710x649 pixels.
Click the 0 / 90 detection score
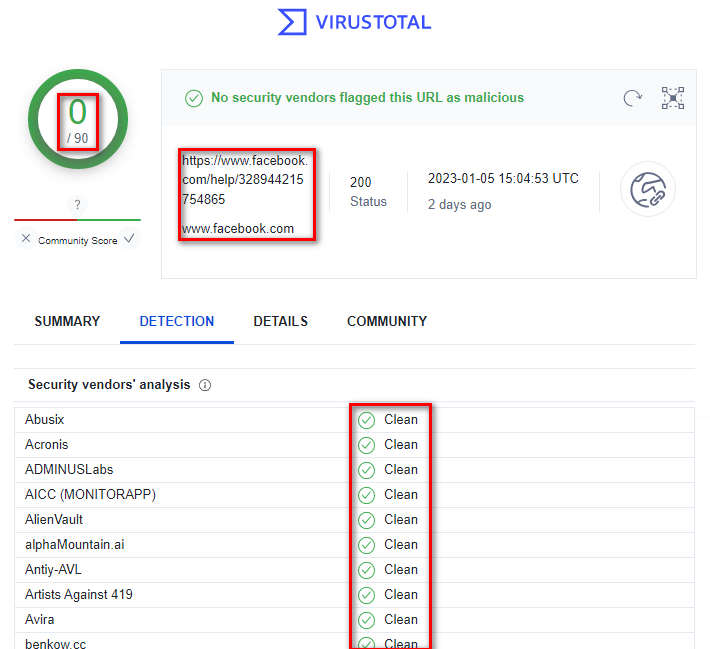[x=77, y=121]
